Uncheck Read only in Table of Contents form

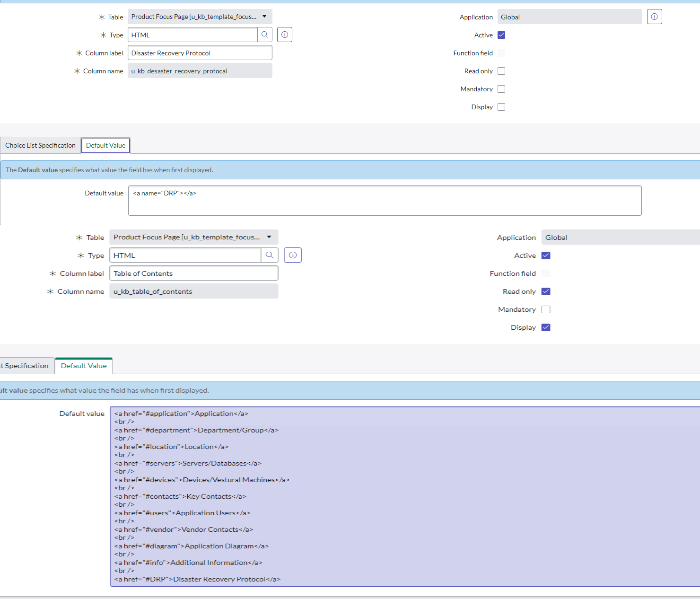pyautogui.click(x=546, y=291)
